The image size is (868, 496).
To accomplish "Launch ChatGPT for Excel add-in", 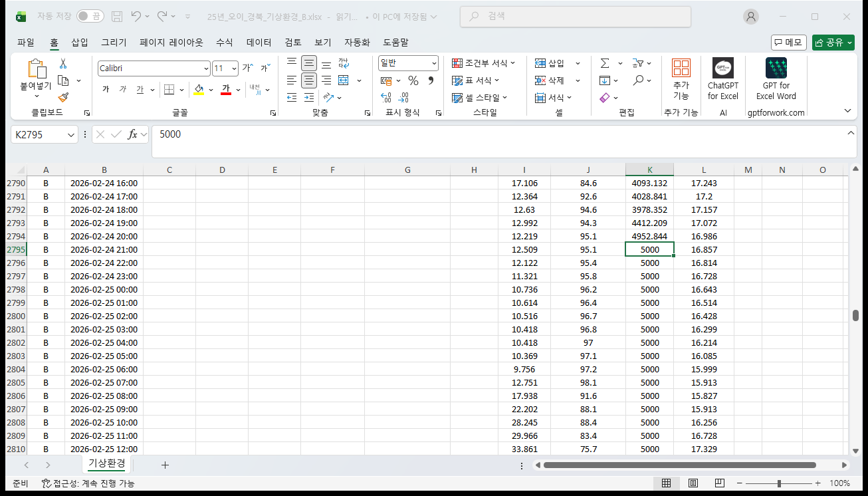I will [x=723, y=78].
